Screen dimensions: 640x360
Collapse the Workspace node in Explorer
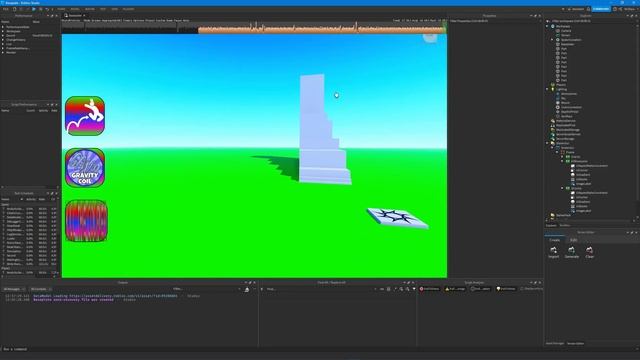coord(547,26)
